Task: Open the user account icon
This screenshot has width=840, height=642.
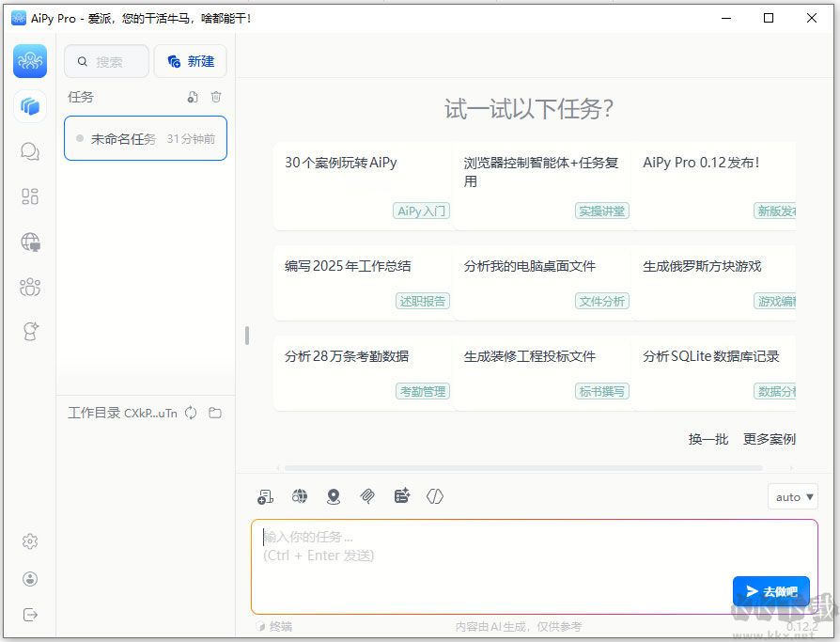Action: (x=30, y=579)
